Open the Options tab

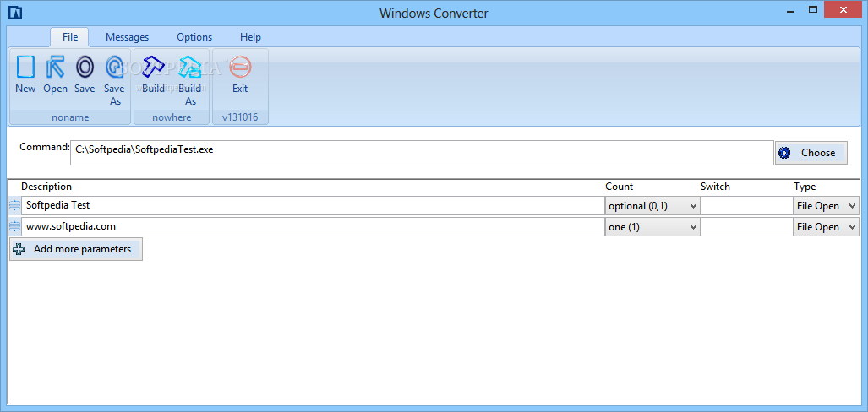(x=194, y=37)
